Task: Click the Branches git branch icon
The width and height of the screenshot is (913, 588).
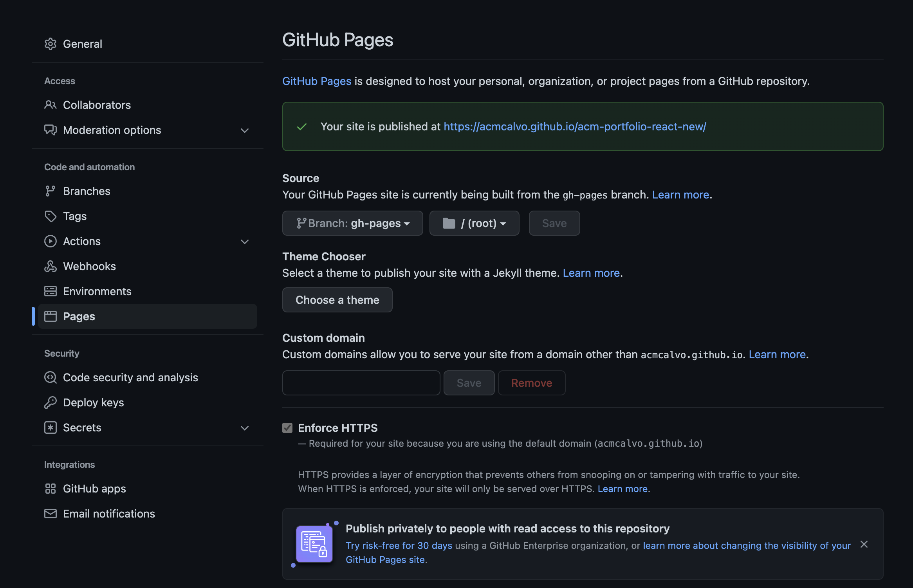Action: tap(51, 191)
